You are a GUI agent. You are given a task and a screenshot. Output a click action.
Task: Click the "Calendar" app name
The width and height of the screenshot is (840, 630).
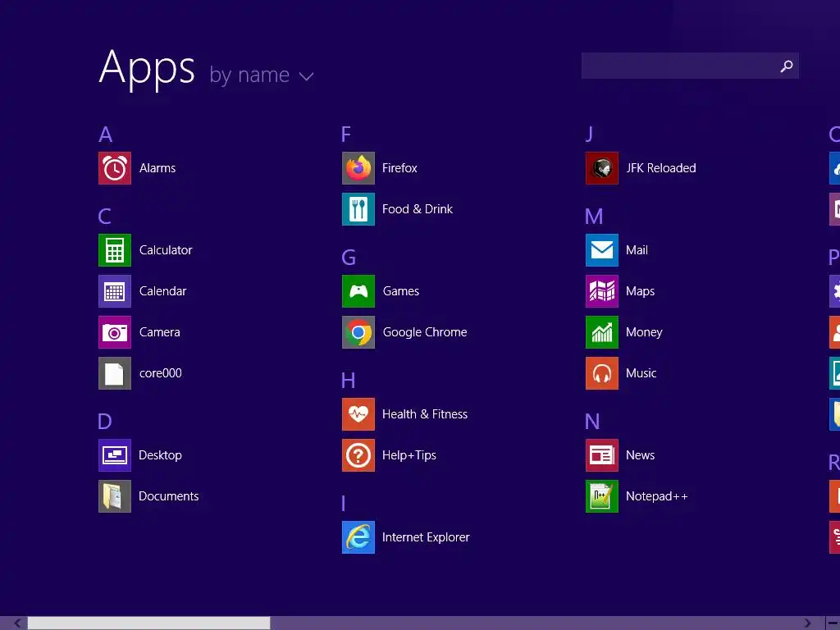tap(163, 291)
